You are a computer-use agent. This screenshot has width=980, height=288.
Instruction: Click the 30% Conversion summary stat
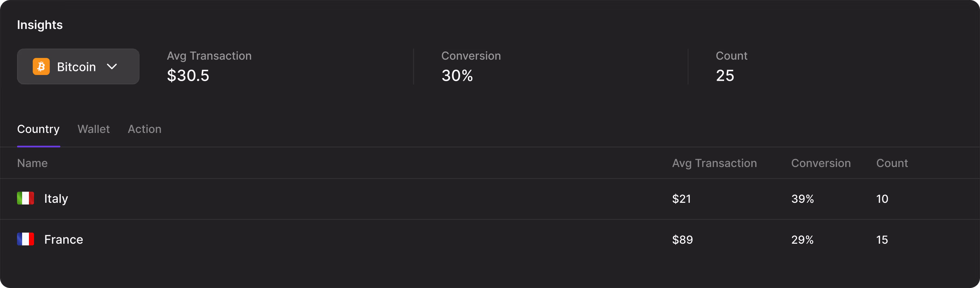coord(457,75)
